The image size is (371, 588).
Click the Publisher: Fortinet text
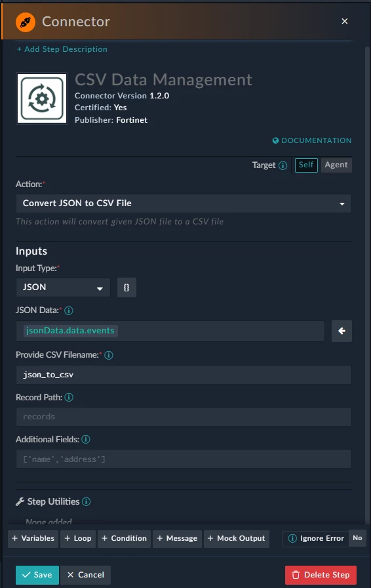pyautogui.click(x=111, y=120)
